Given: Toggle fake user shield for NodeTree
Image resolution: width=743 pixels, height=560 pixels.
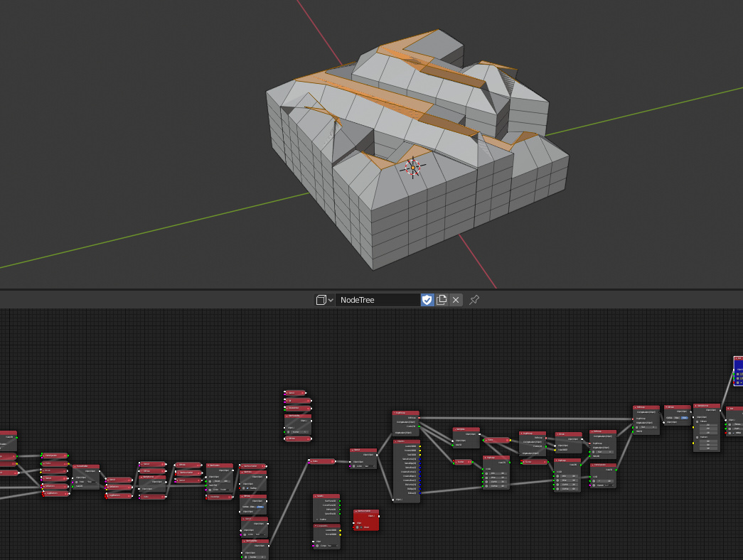Looking at the screenshot, I should (x=427, y=300).
